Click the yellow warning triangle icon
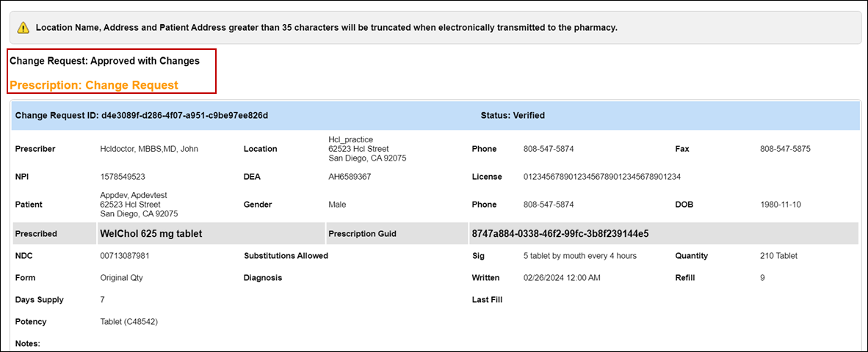Viewport: 868px width, 352px height. click(23, 28)
